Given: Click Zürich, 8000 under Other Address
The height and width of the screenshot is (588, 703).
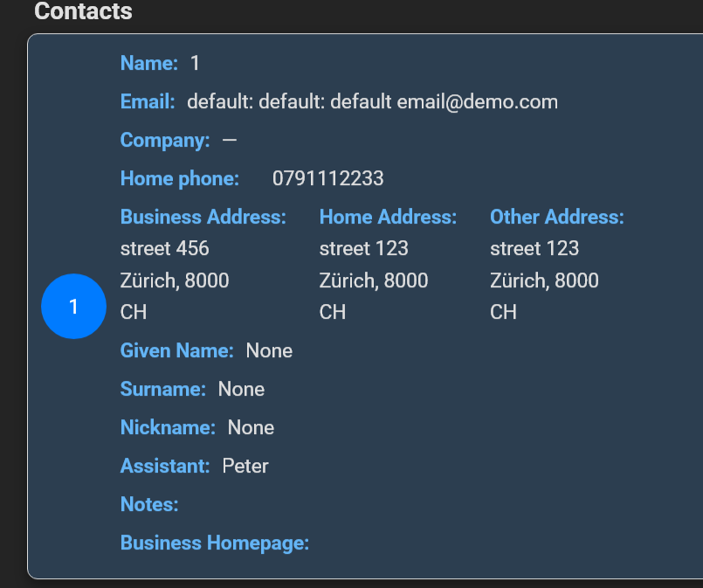Looking at the screenshot, I should (x=544, y=280).
